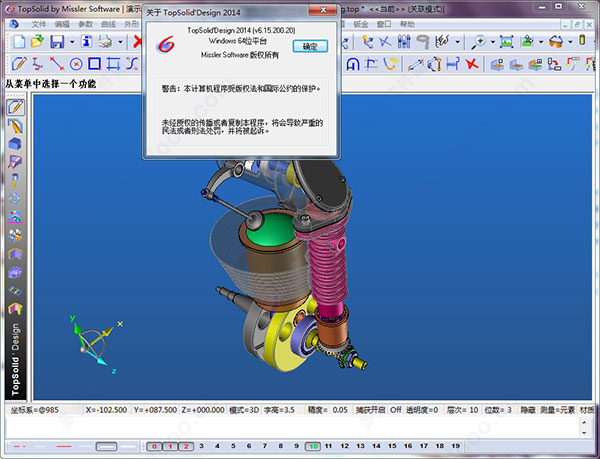Open the 文件 menu
600x459 pixels.
[39, 24]
